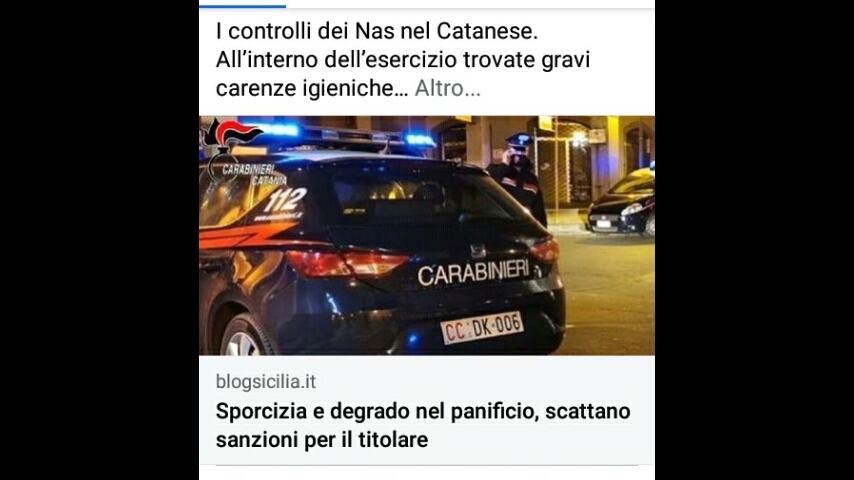Click the red lightning stripe on car side
This screenshot has height=480, width=854.
246,235
